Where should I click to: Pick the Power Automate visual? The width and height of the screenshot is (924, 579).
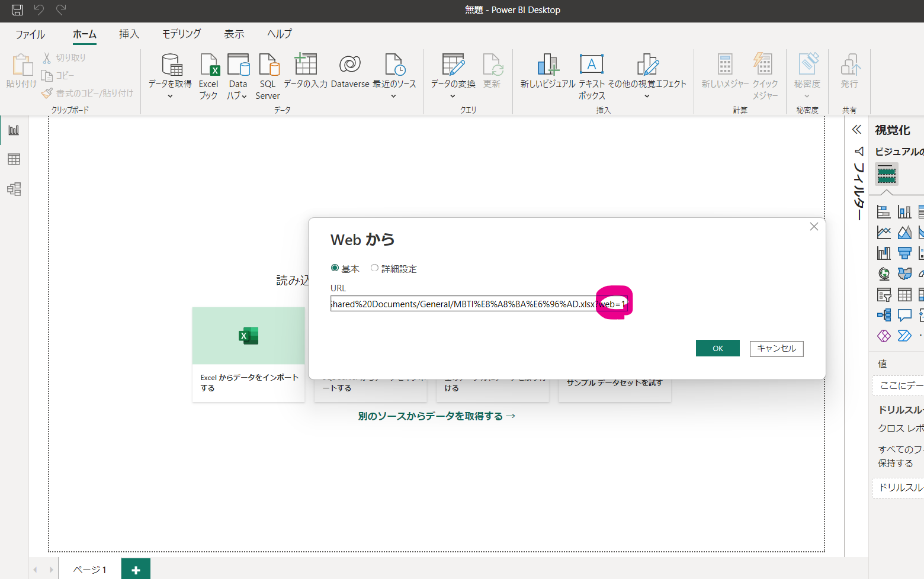point(904,336)
